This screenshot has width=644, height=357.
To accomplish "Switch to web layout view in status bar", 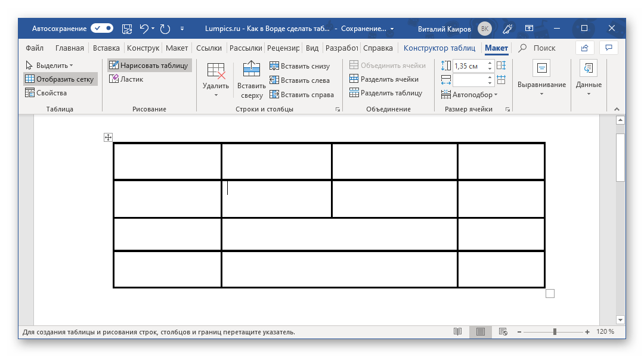I will (x=503, y=332).
